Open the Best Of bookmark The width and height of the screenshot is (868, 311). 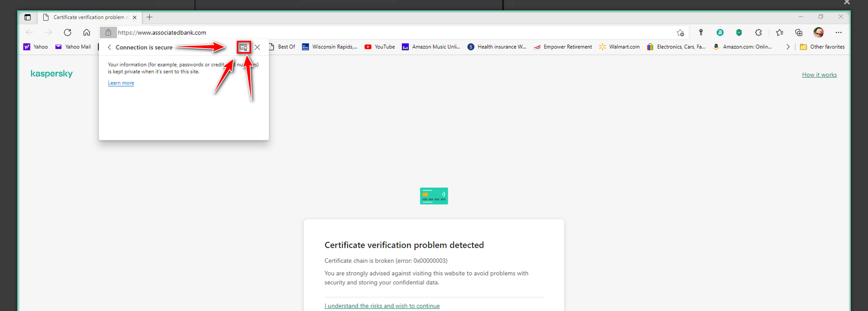tap(282, 47)
